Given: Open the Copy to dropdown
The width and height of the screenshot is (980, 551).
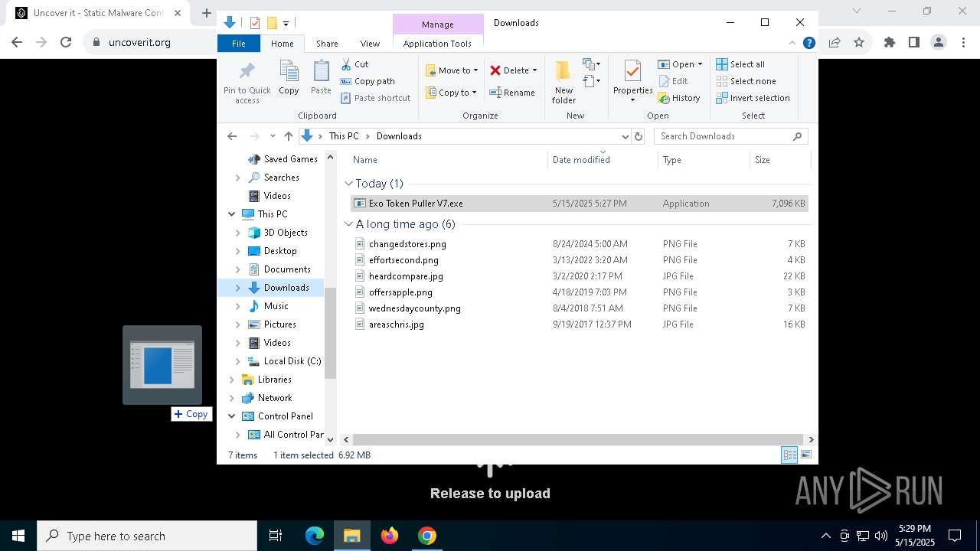Looking at the screenshot, I should click(x=450, y=93).
